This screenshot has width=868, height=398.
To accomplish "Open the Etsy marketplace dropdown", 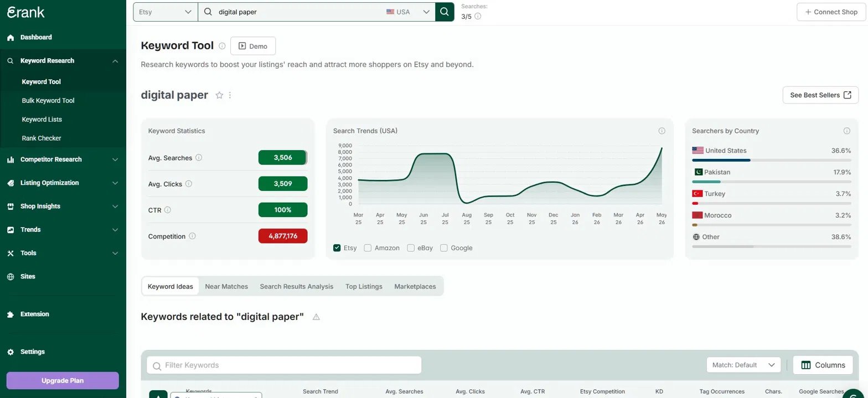I will [166, 12].
